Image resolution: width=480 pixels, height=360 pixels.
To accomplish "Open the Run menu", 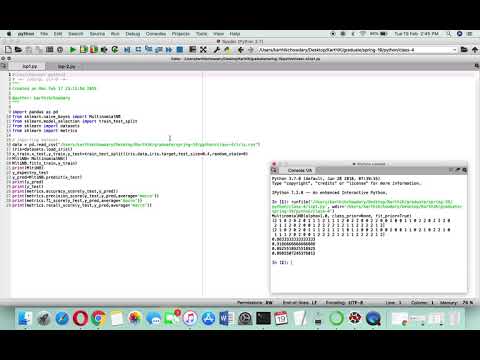I will pos(115,34).
